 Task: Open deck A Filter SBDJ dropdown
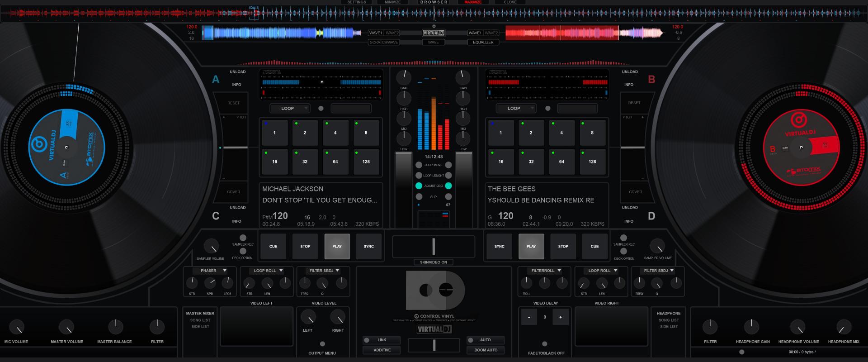click(x=324, y=271)
